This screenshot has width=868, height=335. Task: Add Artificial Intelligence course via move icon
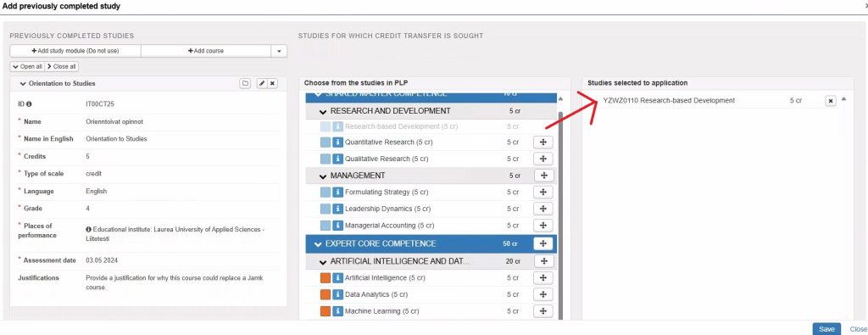(x=543, y=277)
